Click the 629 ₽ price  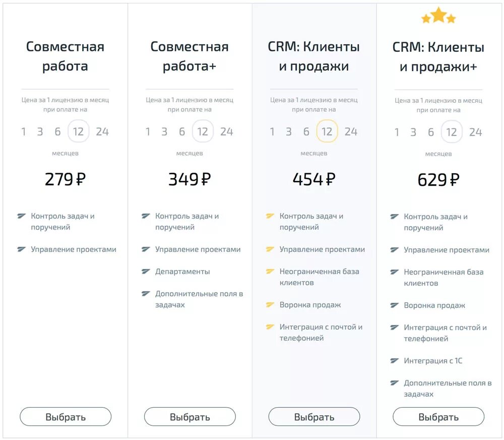[x=438, y=179]
